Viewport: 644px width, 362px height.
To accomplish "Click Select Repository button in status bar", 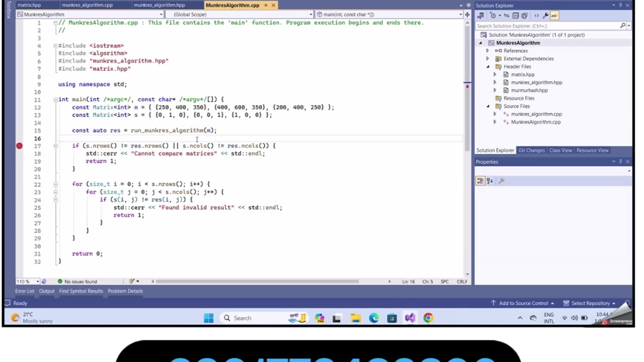I will [589, 303].
